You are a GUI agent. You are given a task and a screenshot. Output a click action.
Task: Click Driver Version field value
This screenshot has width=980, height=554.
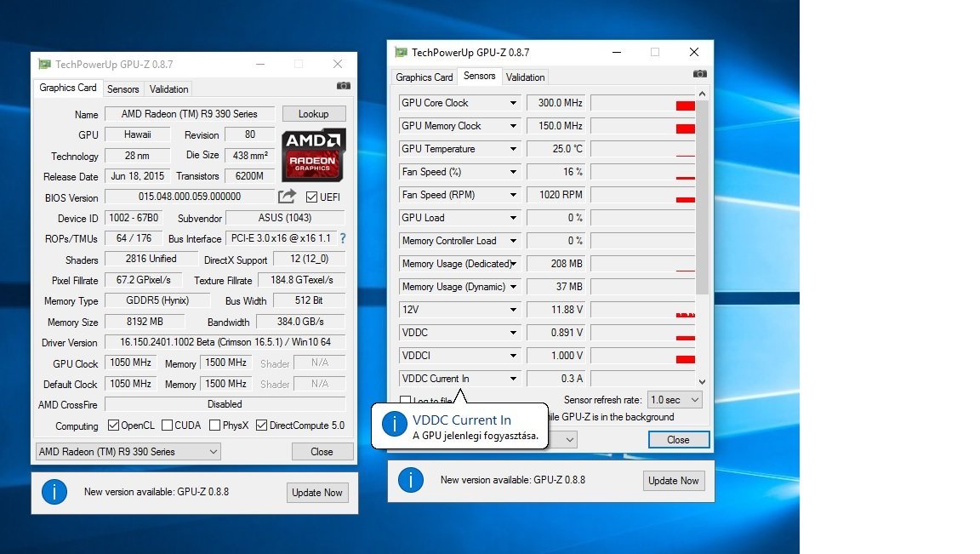(x=225, y=342)
